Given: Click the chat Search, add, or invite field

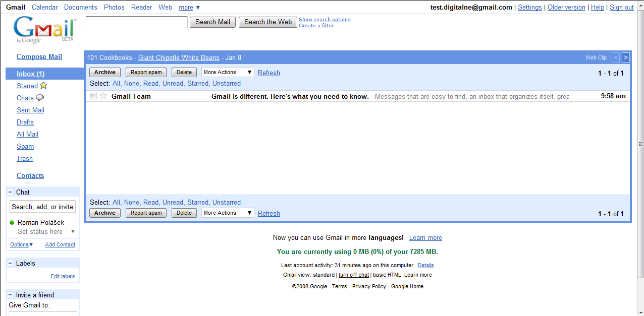Looking at the screenshot, I should pyautogui.click(x=43, y=207).
